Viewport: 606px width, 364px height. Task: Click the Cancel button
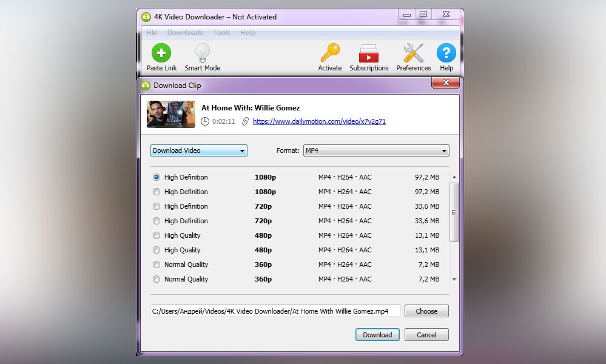coord(426,335)
